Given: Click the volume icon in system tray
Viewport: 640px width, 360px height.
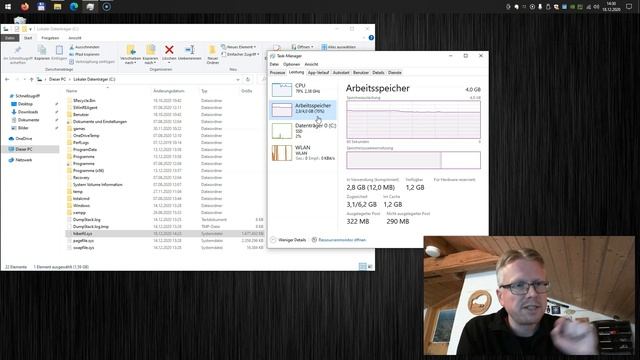Looking at the screenshot, I should coord(596,7).
